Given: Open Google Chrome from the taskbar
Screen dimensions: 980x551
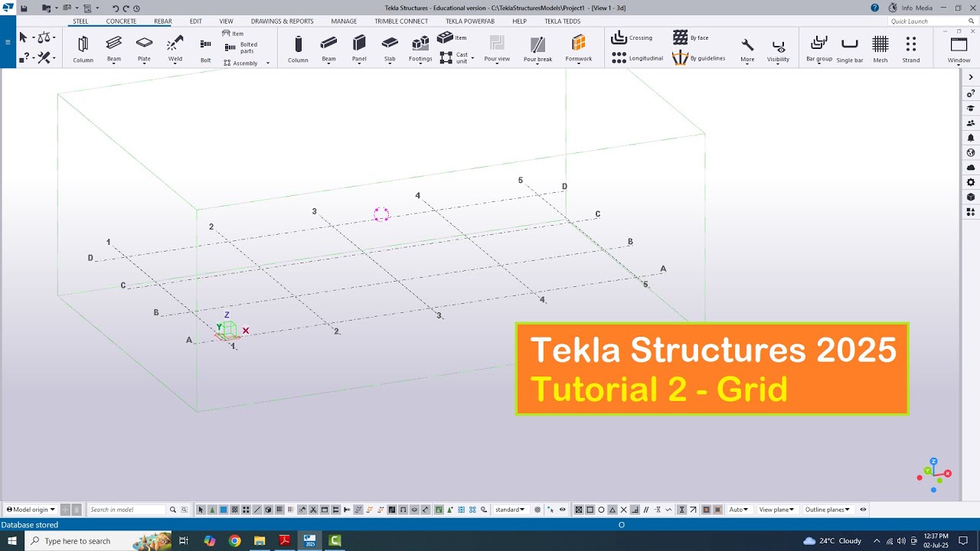Looking at the screenshot, I should (x=234, y=540).
